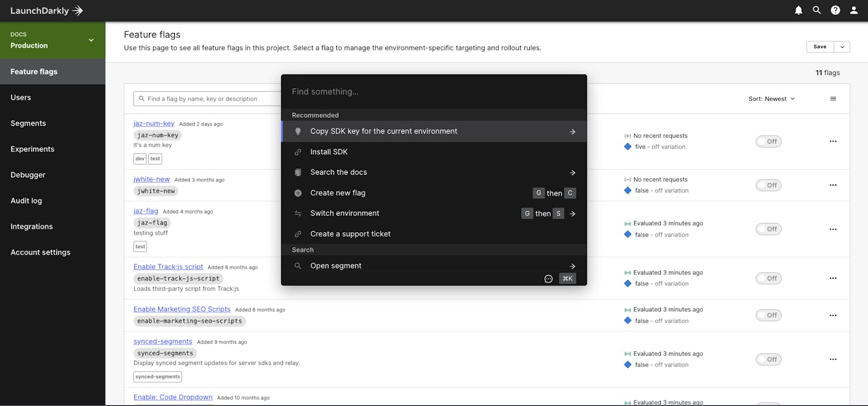Open Users in the sidebar
Screen dimensions: 868x406
[53, 97]
